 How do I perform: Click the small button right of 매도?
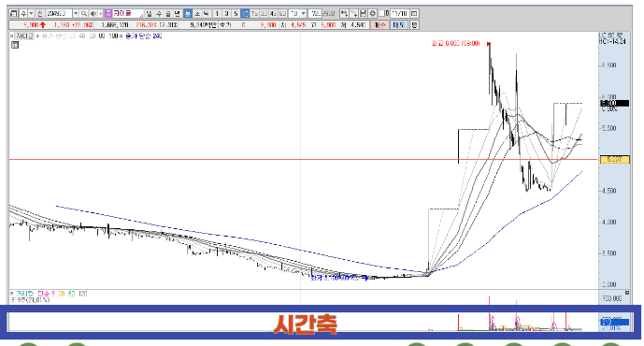point(414,25)
